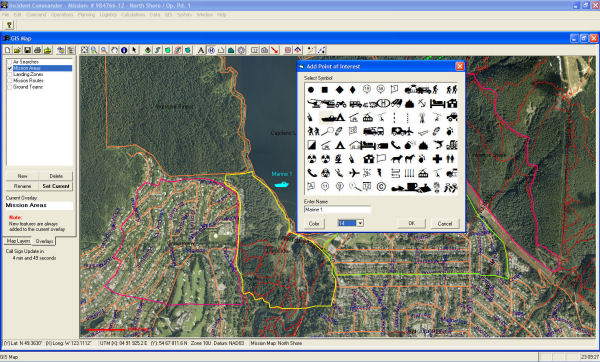Click the Zone: 10U status text
This screenshot has width=600, height=362.
pyautogui.click(x=201, y=343)
